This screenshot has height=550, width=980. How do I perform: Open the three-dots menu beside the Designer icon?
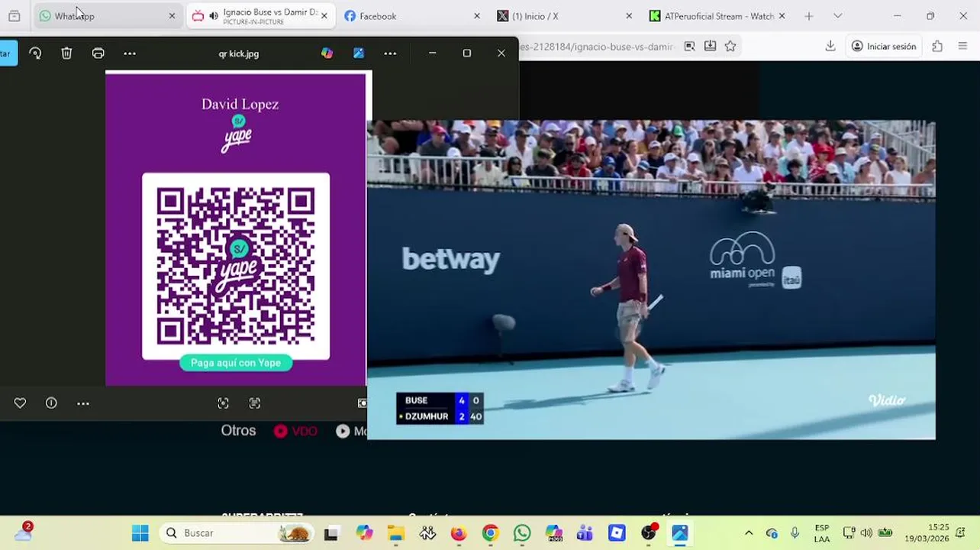click(x=390, y=53)
